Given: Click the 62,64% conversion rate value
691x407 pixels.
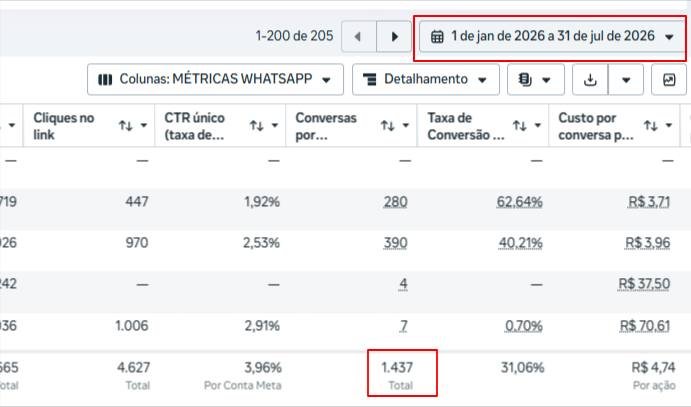Looking at the screenshot, I should (519, 202).
